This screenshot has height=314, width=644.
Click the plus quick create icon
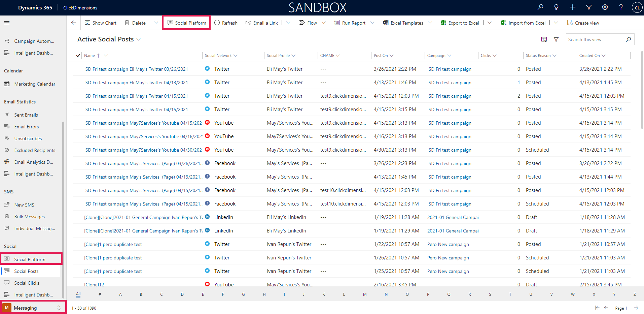click(573, 7)
